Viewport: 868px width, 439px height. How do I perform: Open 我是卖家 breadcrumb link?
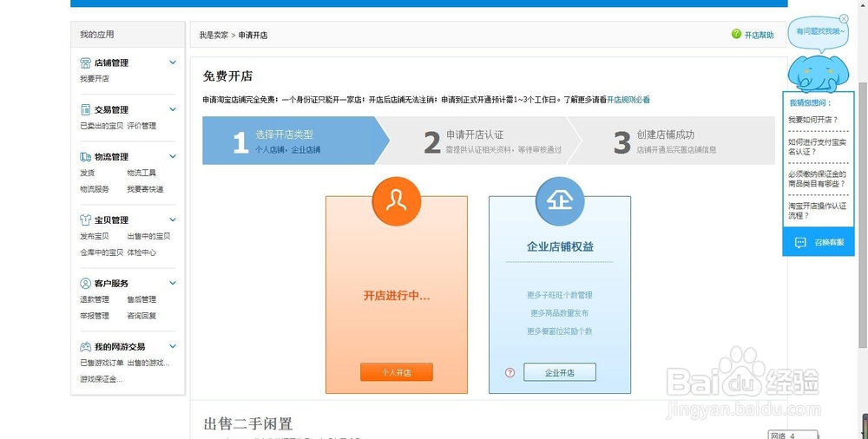214,35
